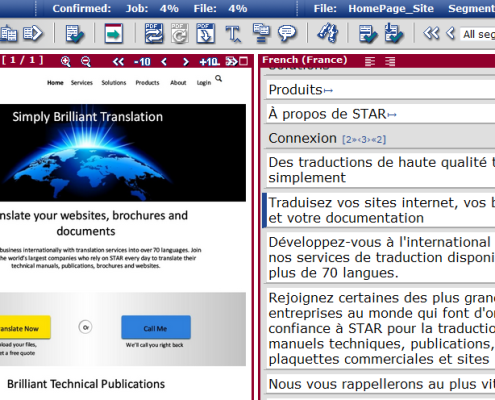Click the right-align icon in French pane header
This screenshot has height=400, width=495.
click(x=390, y=62)
